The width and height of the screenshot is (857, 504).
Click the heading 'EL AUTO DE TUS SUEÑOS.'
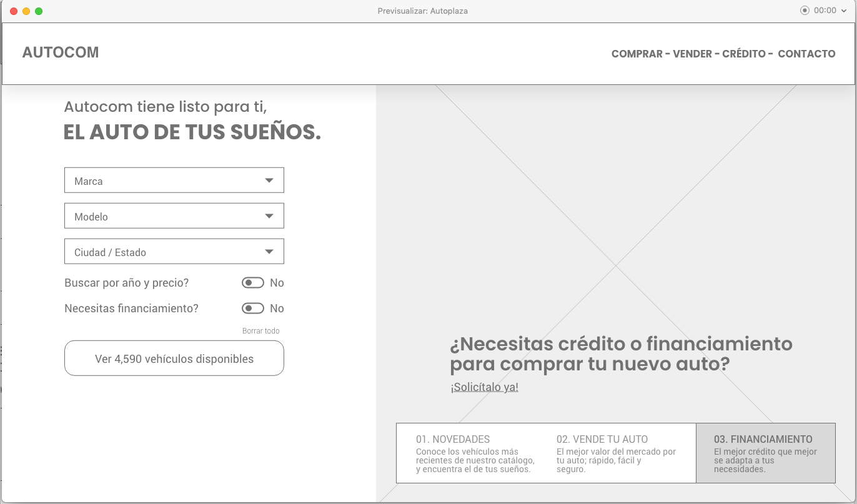192,132
